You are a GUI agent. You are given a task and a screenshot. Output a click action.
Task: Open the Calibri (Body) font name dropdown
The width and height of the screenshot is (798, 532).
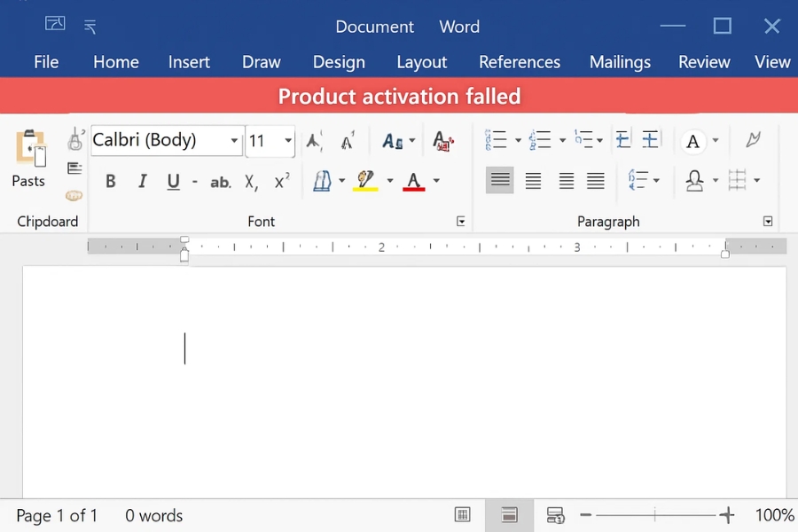click(234, 140)
